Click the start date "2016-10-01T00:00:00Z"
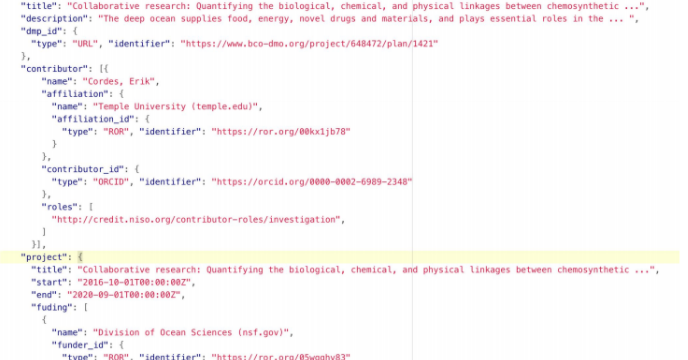 click(x=134, y=282)
